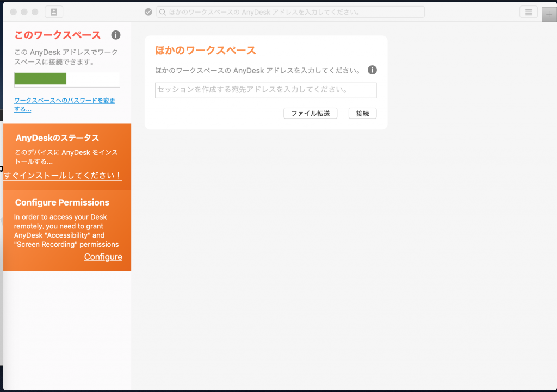Show info next to ほかのワークスペース address prompt
557x392 pixels.
(x=372, y=70)
